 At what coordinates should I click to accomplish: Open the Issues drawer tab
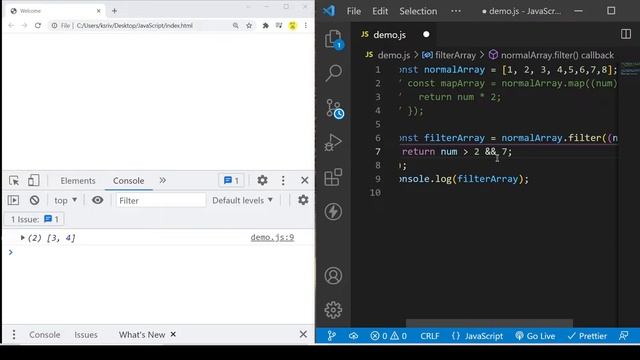point(86,335)
